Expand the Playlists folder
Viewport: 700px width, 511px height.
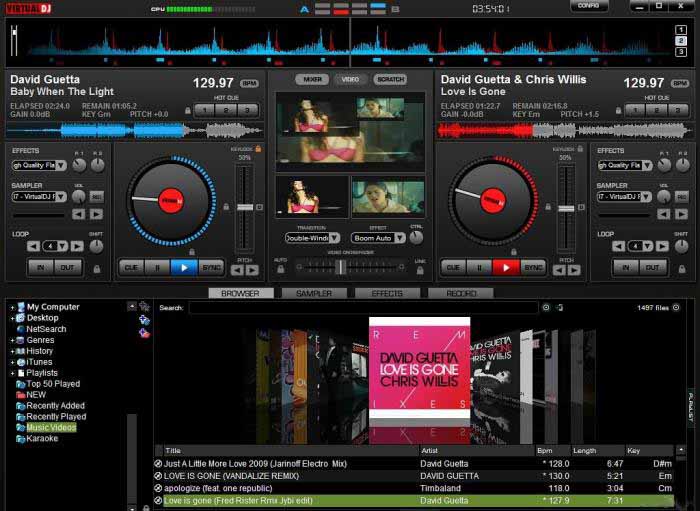(12, 373)
